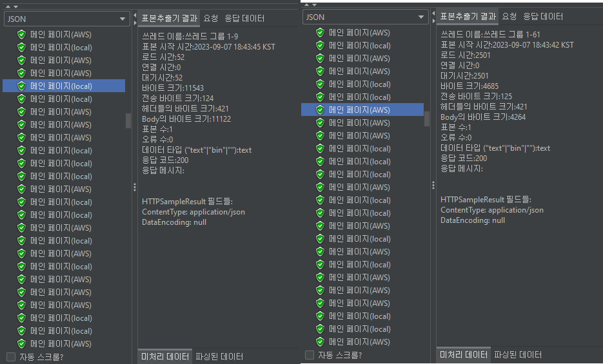Click 헤더들의 바이트 크기:421 in left panel
603x364 pixels.
[185, 109]
